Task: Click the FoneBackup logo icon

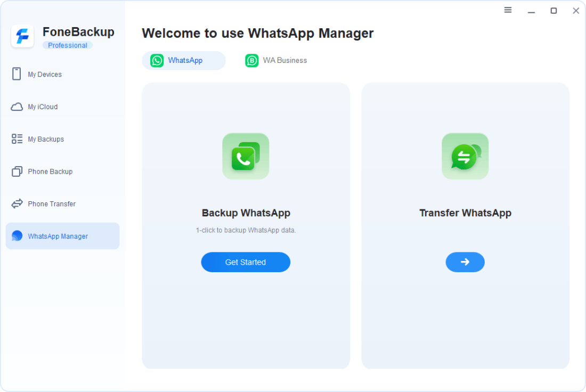Action: pos(22,36)
